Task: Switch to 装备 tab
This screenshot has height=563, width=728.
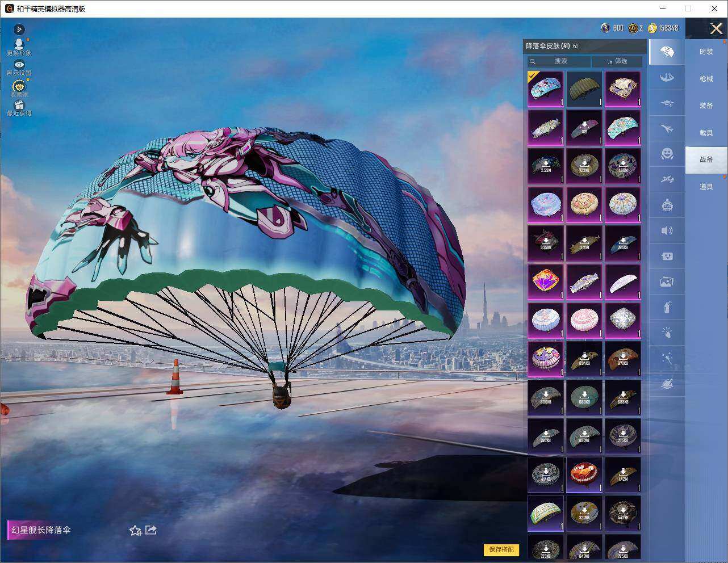Action: click(706, 106)
